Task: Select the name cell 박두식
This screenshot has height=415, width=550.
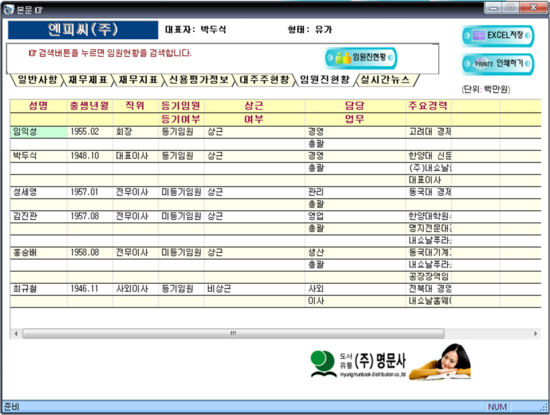Action: coord(39,156)
